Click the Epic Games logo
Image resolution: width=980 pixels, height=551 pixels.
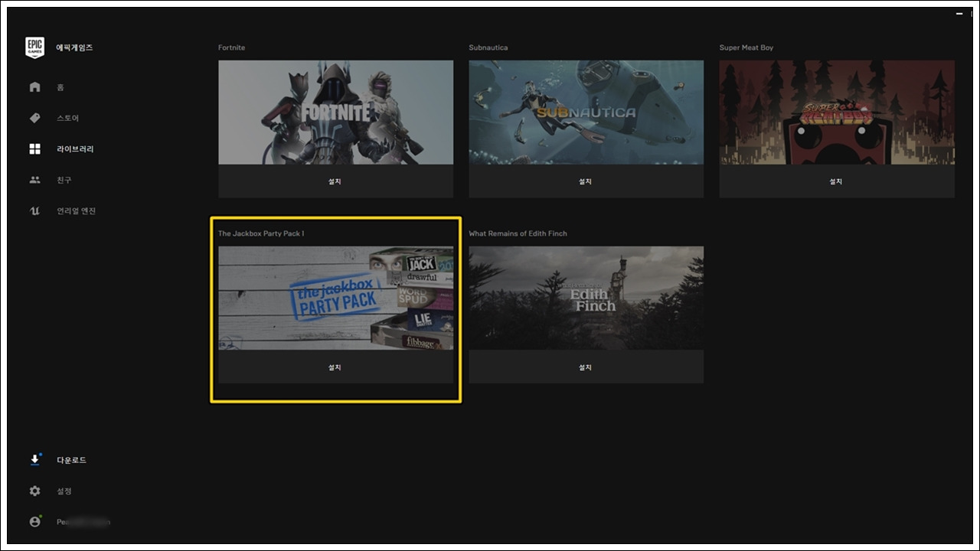point(35,47)
